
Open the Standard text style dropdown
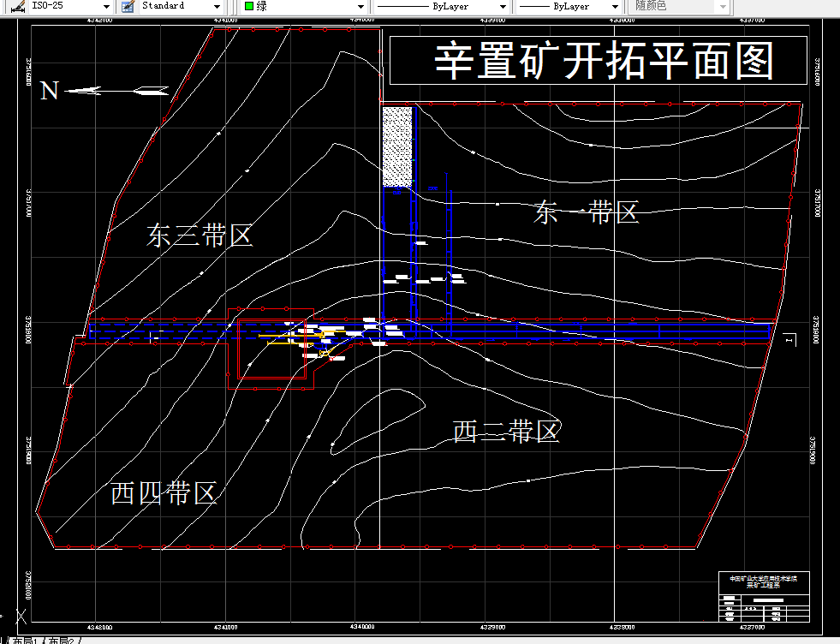point(217,6)
